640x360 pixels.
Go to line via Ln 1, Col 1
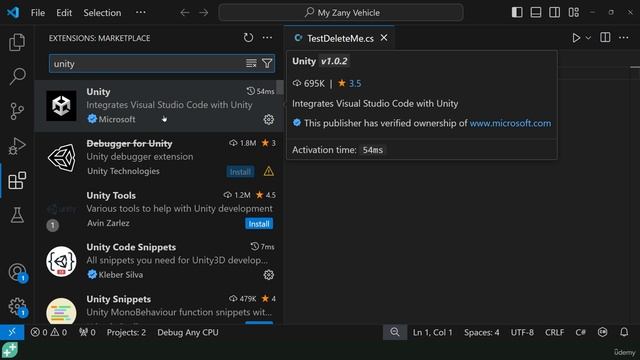coord(433,333)
